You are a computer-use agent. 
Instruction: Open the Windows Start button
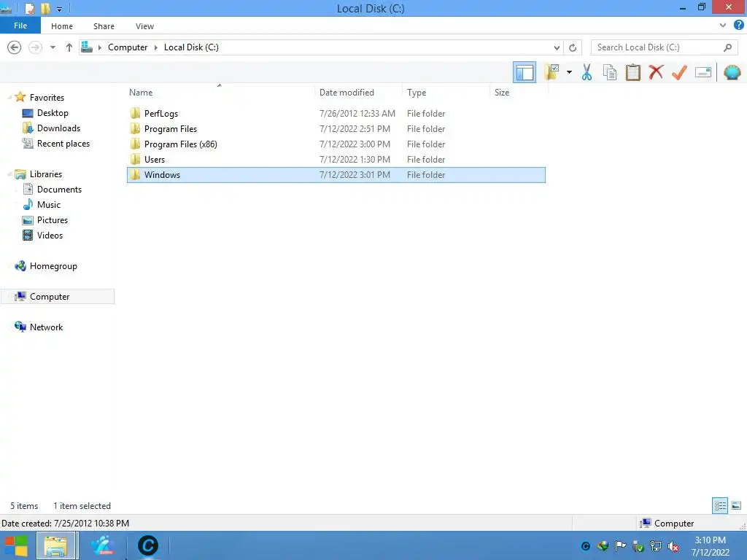coord(16,545)
